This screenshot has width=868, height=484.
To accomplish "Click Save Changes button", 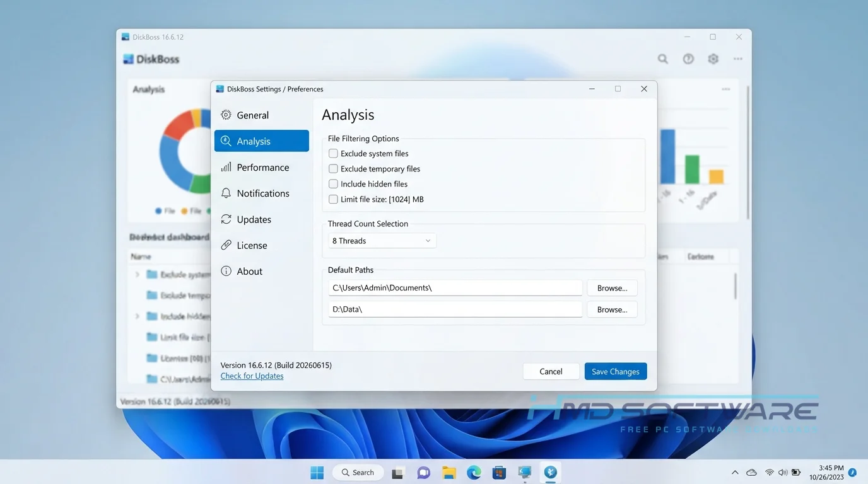I will 616,371.
